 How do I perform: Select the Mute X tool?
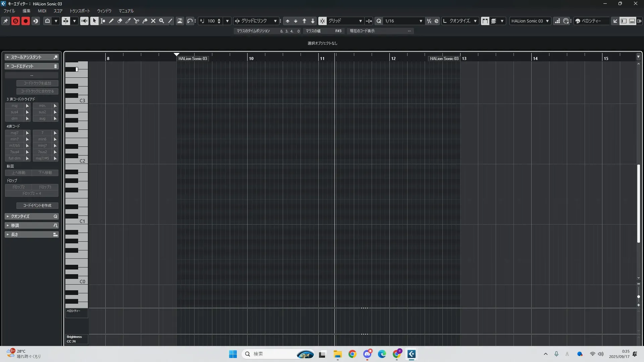153,21
